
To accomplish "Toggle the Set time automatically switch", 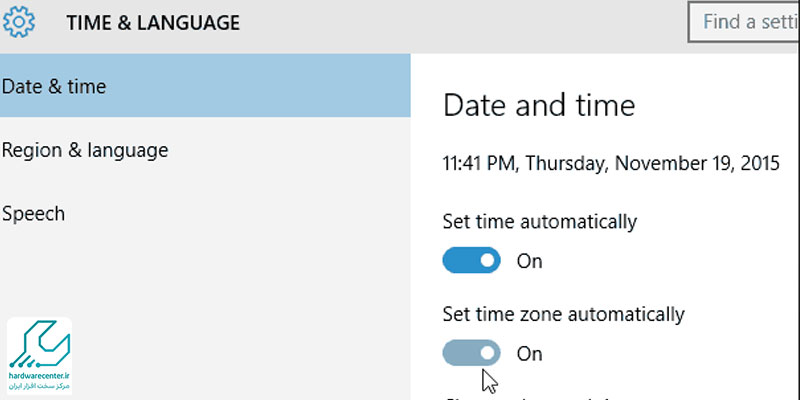I will pyautogui.click(x=471, y=261).
